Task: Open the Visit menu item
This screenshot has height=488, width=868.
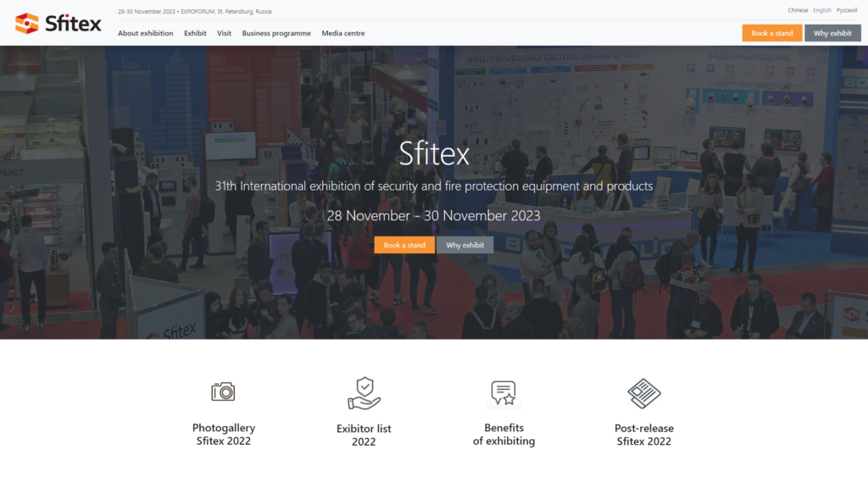Action: (x=224, y=33)
